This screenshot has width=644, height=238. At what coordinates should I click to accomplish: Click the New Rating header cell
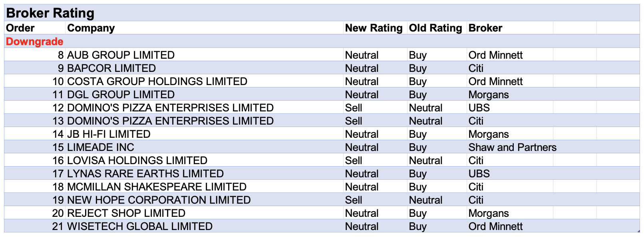(x=374, y=28)
